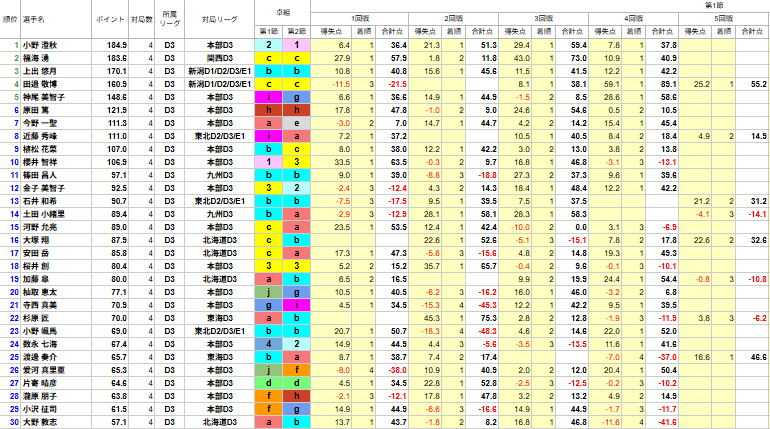Click the 所属リーグ column header
770x429 pixels.
pyautogui.click(x=169, y=19)
